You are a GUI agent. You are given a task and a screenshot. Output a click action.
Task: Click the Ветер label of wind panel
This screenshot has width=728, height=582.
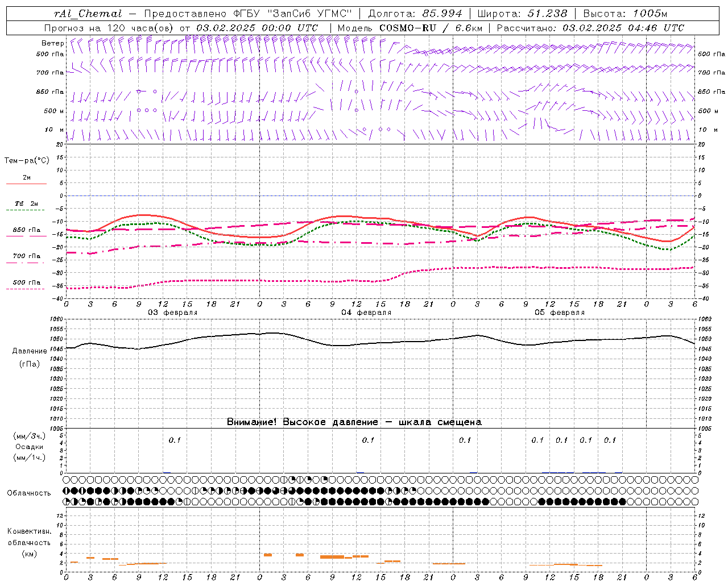pos(52,43)
